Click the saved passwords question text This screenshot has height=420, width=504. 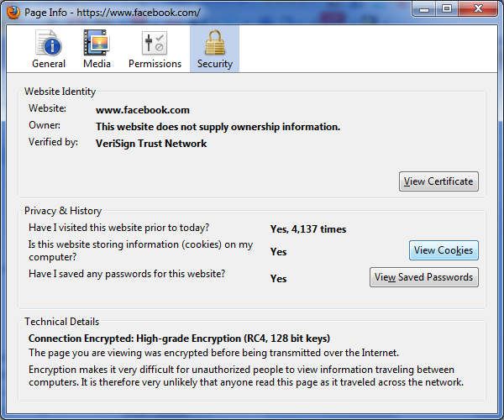[127, 274]
